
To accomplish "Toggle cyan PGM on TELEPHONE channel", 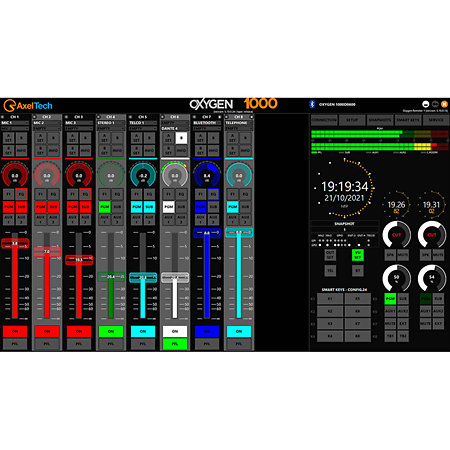I will click(233, 207).
